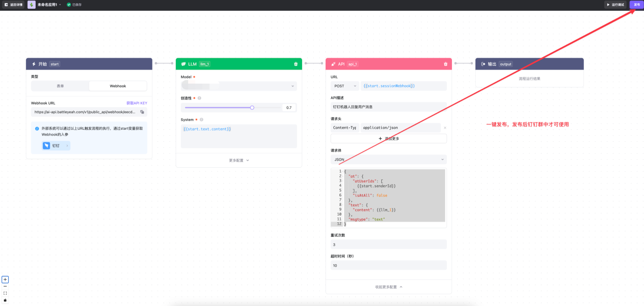Image resolution: width=644 pixels, height=306 pixels.
Task: Open the Model dropdown
Action: coord(239,86)
